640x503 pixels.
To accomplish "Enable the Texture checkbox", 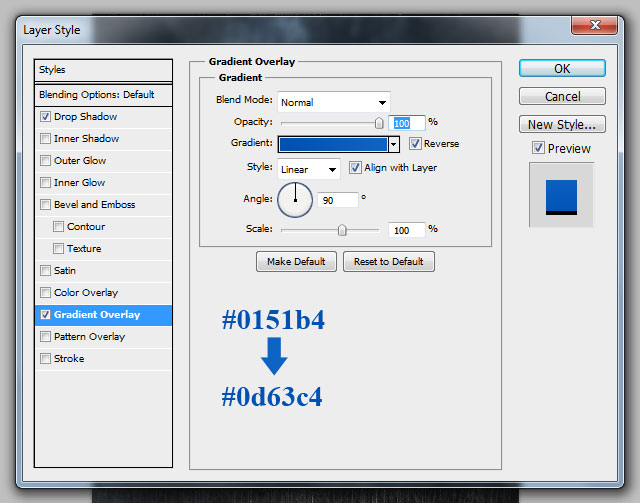I will [58, 249].
